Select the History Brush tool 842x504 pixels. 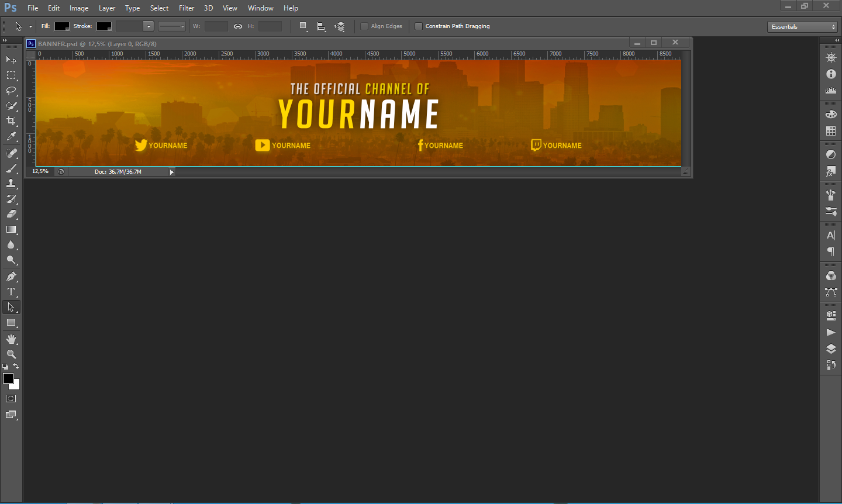11,199
